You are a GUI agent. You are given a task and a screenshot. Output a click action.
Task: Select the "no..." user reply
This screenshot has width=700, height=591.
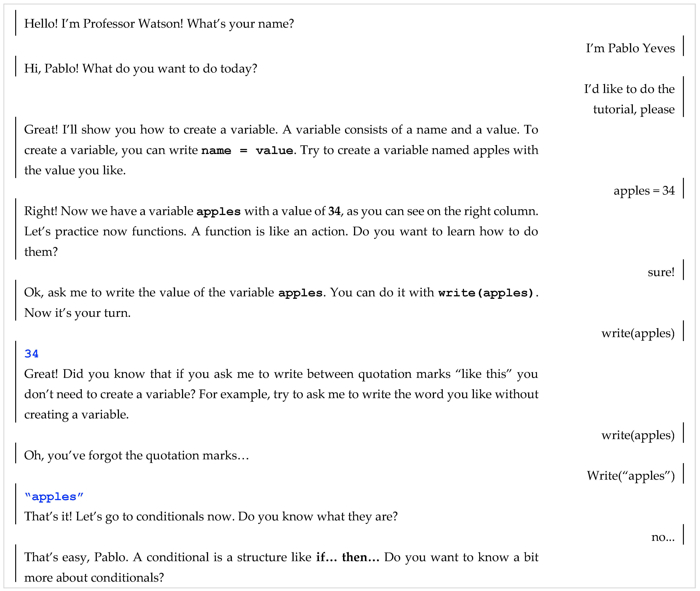click(662, 537)
